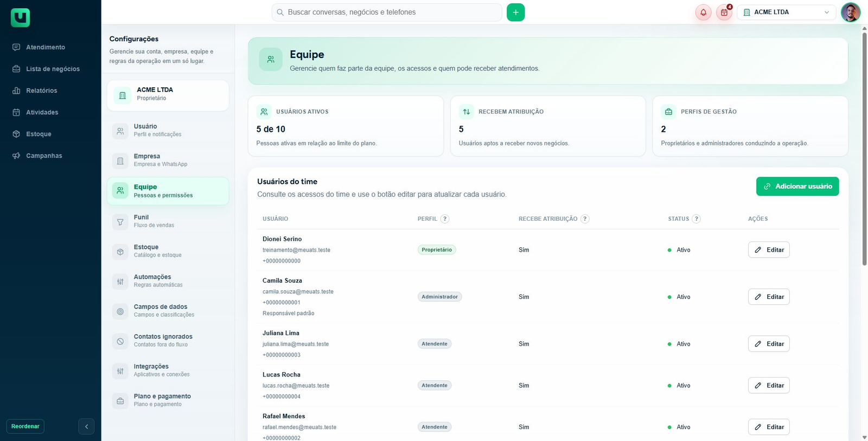The width and height of the screenshot is (868, 441).
Task: Click the Contatos ignorados blocked icon
Action: [120, 341]
